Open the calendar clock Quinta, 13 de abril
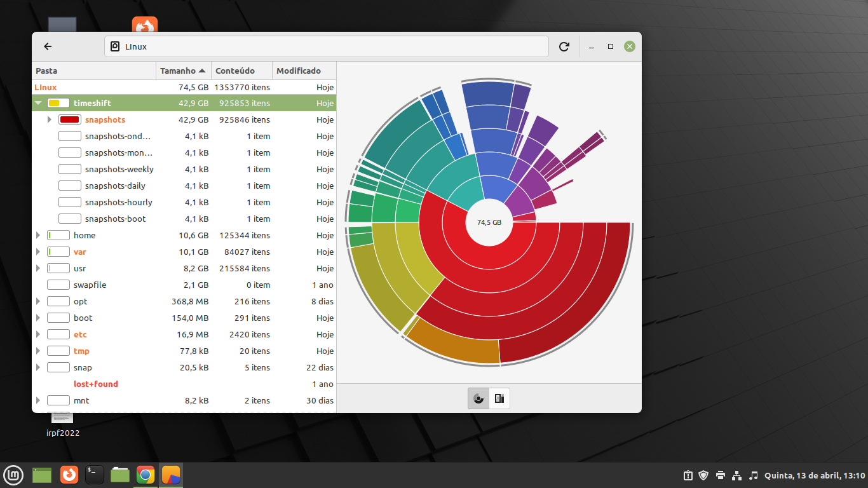This screenshot has width=868, height=488. coord(815,475)
